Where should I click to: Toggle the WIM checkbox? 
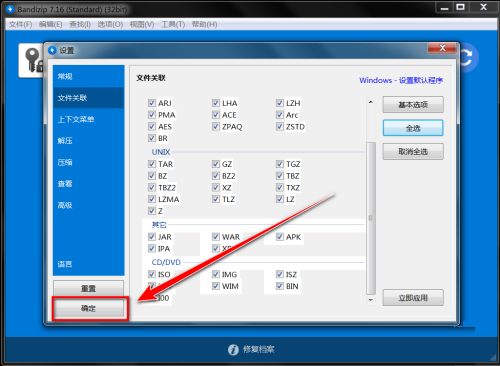[x=216, y=286]
